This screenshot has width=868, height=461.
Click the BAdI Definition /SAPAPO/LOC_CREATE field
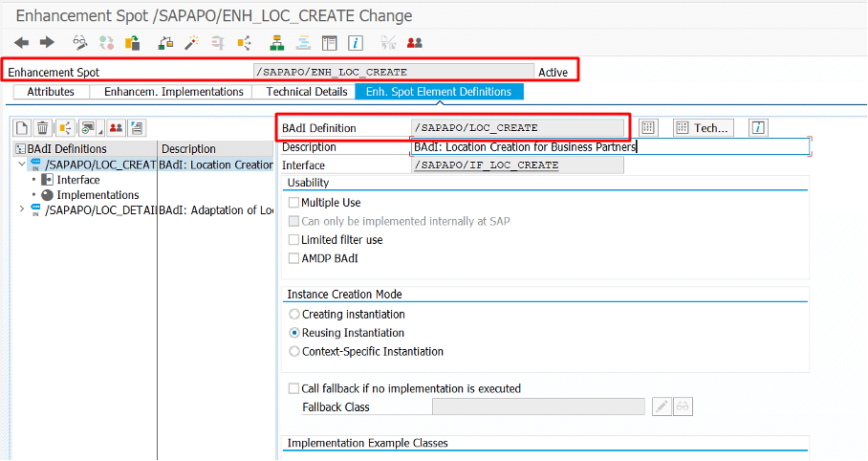[517, 128]
